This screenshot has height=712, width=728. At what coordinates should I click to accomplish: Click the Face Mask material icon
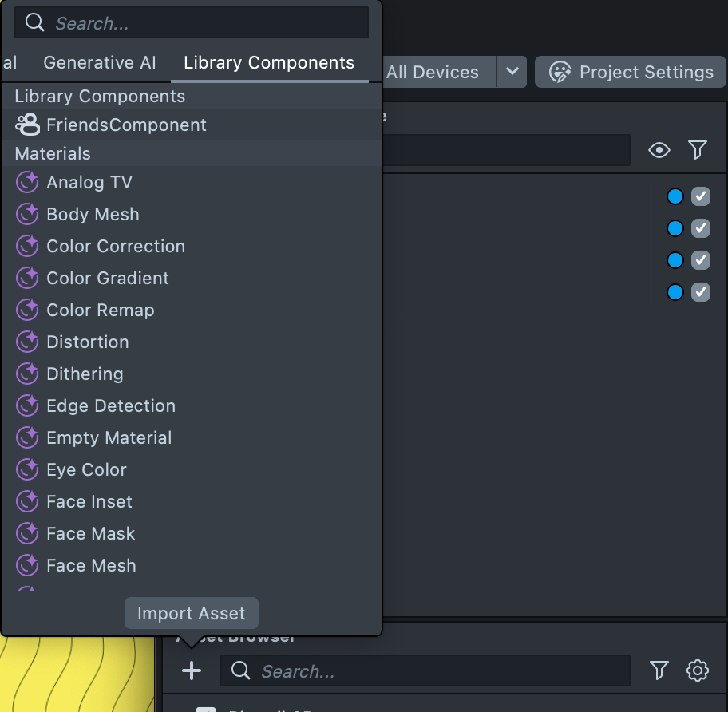coord(27,534)
